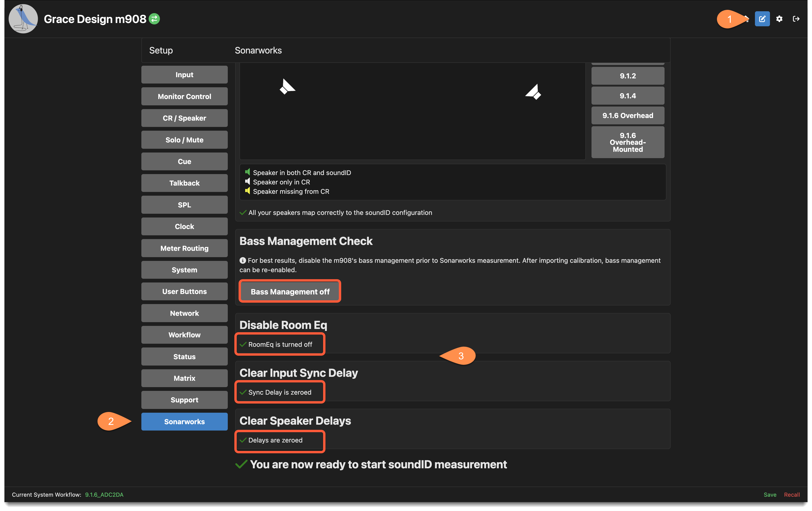The width and height of the screenshot is (812, 511).
Task: Open Clock settings
Action: coord(185,226)
